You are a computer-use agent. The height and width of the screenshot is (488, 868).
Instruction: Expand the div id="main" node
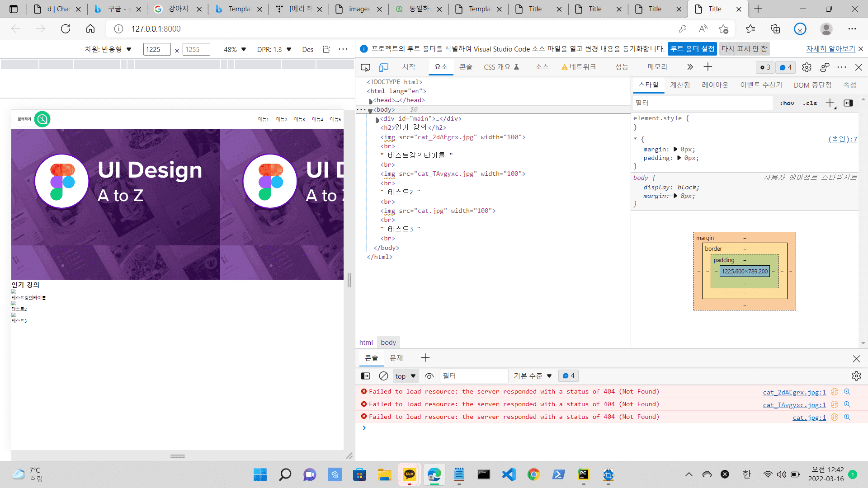377,119
